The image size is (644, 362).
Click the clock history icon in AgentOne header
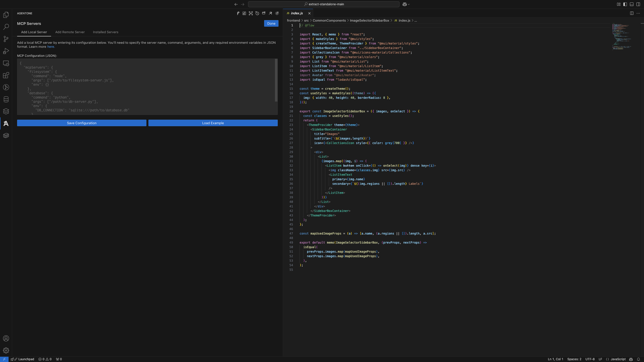[257, 13]
